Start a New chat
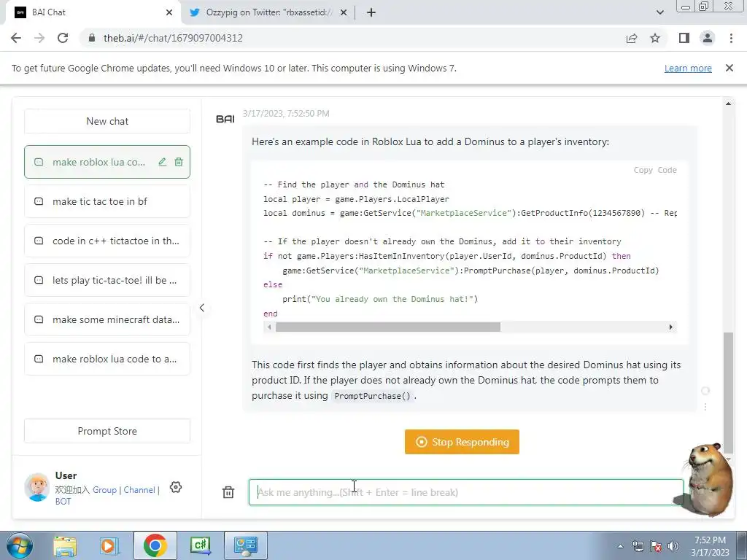 pos(107,121)
